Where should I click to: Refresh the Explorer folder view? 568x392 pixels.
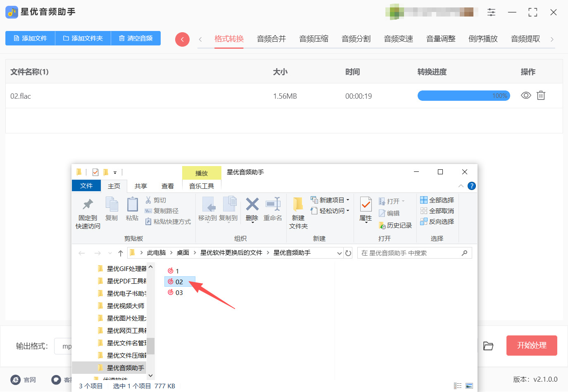click(348, 253)
